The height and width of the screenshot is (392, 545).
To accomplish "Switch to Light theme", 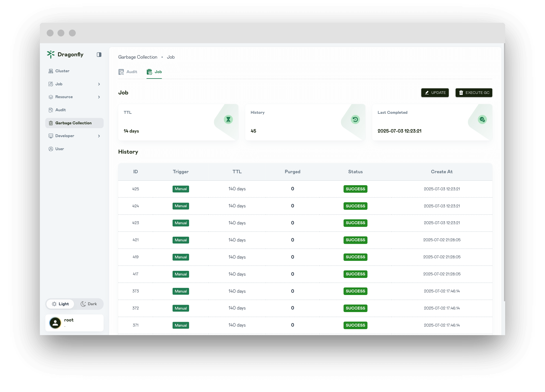I will (60, 304).
